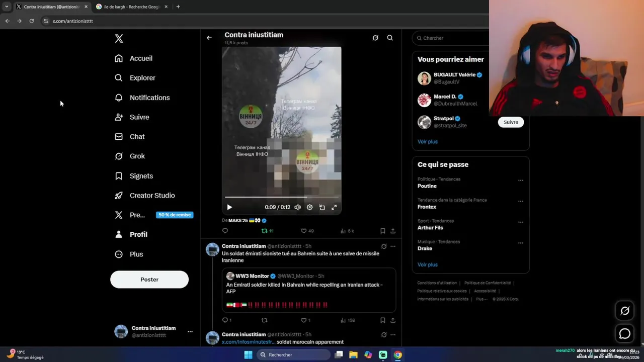The height and width of the screenshot is (362, 644).
Task: Undo repost on video post with 11
Action: coord(267,231)
